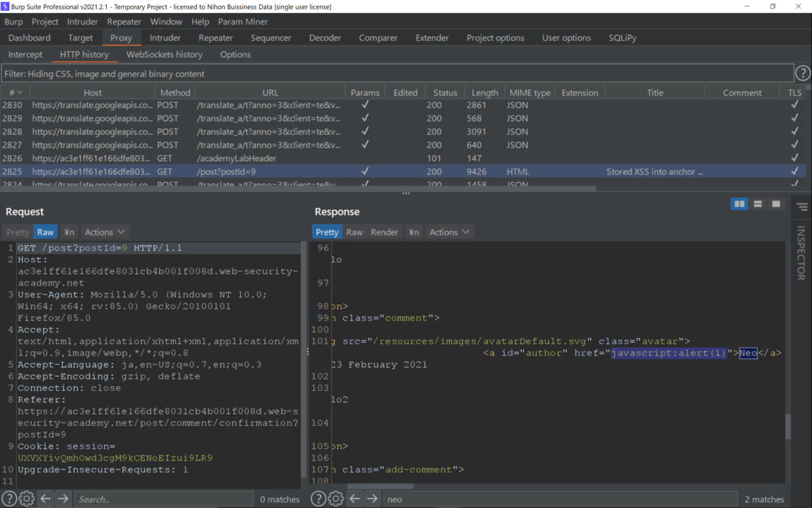Open the User options tab
812x508 pixels.
coord(566,38)
